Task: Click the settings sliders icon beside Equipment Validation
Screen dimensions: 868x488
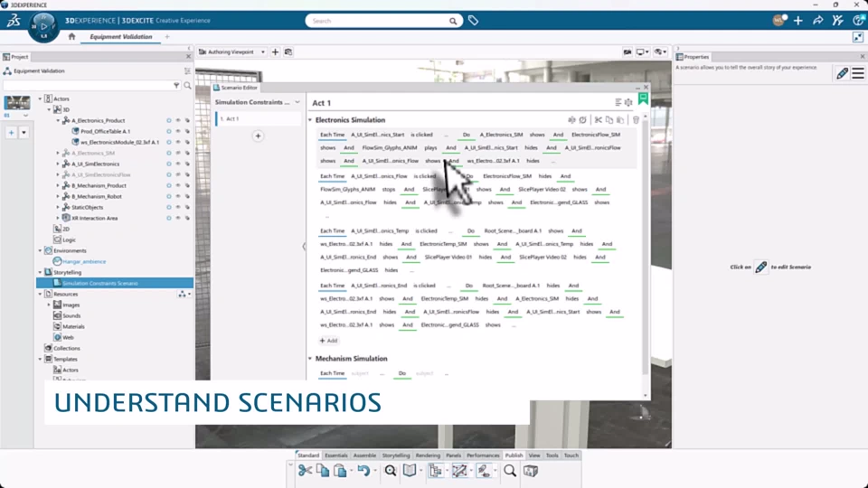Action: [x=188, y=70]
